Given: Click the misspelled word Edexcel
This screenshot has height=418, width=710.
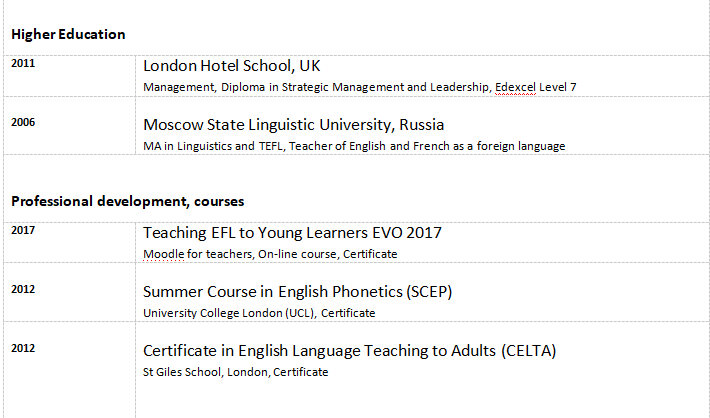Looking at the screenshot, I should [515, 87].
